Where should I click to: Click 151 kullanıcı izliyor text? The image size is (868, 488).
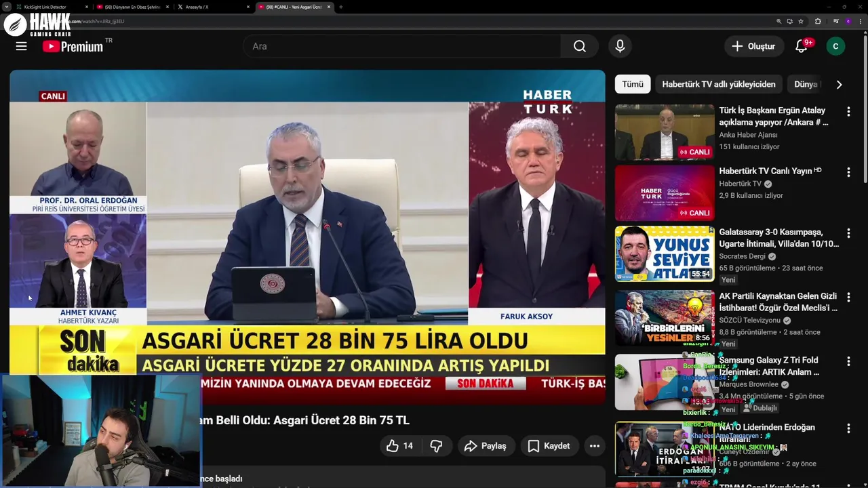point(749,146)
